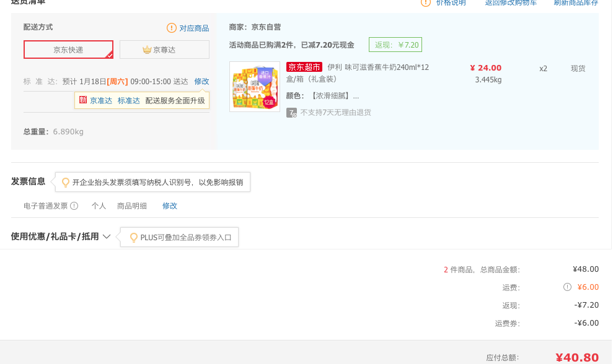613x364 pixels.
Task: Open 标准达 service link
Action: (129, 101)
